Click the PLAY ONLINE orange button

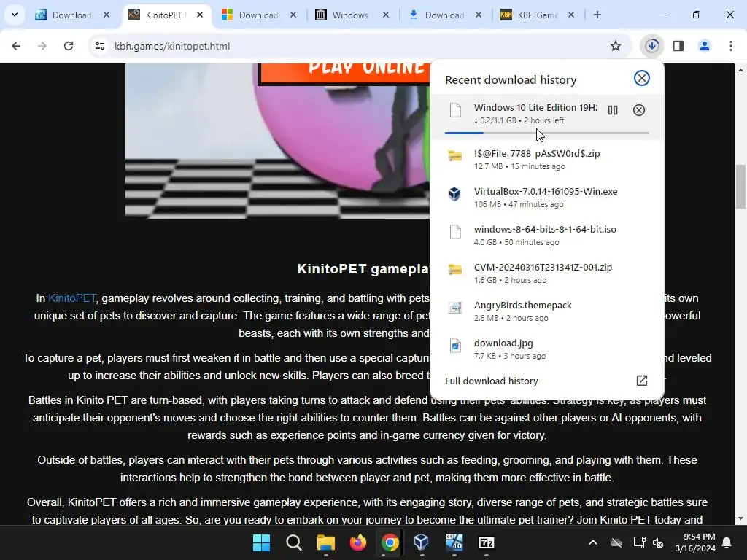point(344,74)
